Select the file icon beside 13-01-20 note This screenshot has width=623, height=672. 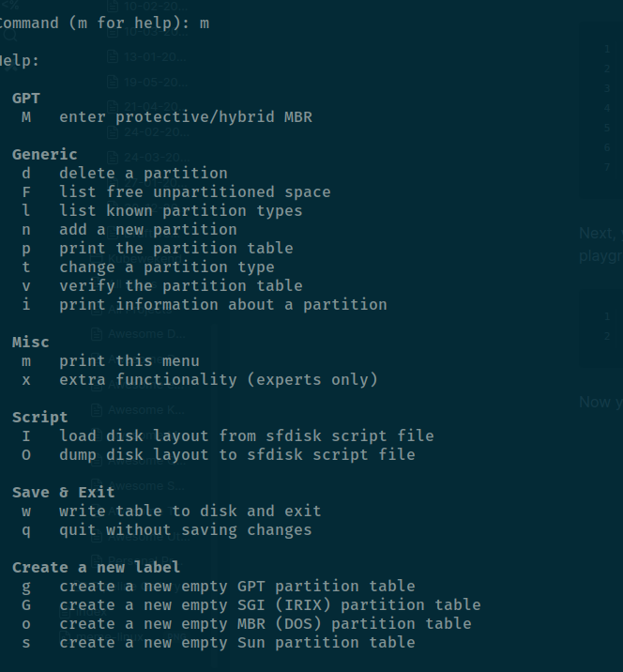(x=113, y=56)
